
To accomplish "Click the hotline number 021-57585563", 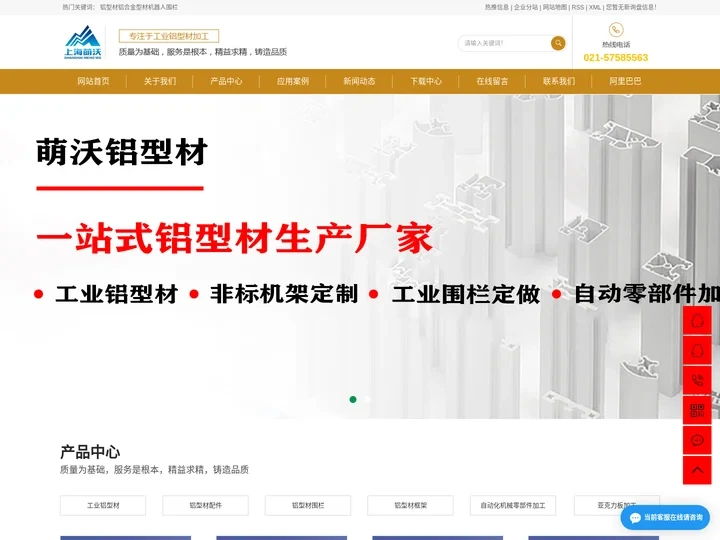I will coord(616,57).
